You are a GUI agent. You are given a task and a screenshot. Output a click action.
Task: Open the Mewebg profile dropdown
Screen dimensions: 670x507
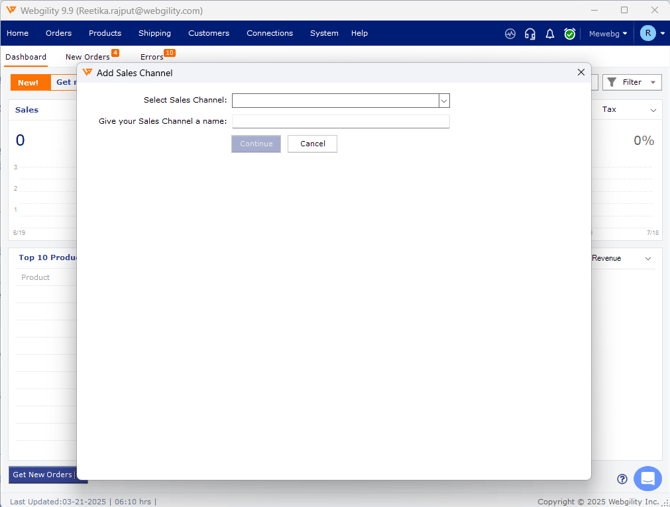click(608, 34)
